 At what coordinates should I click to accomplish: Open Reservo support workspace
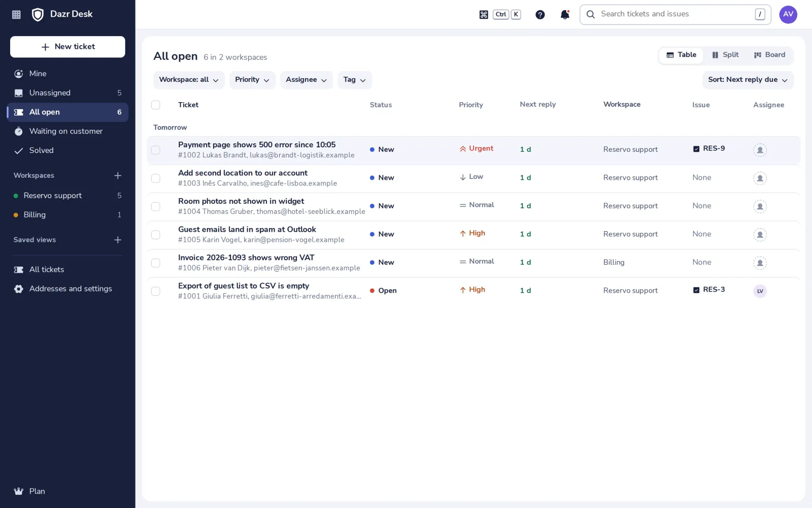[x=67, y=196]
